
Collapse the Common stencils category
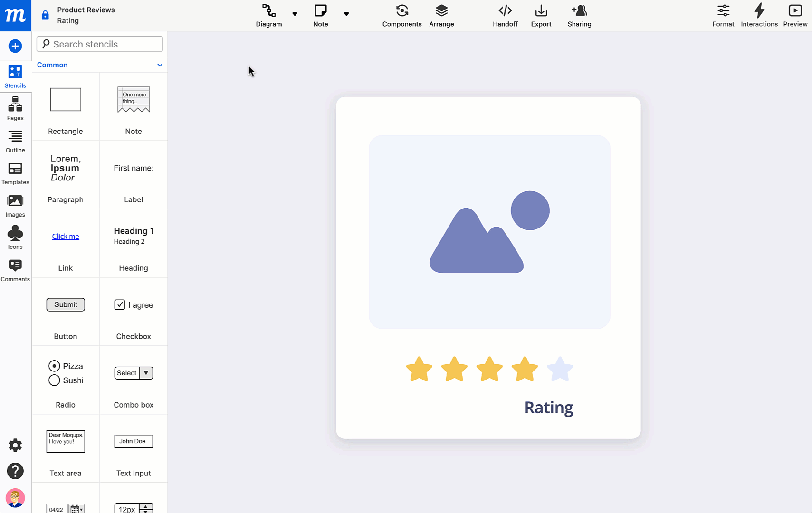(160, 65)
